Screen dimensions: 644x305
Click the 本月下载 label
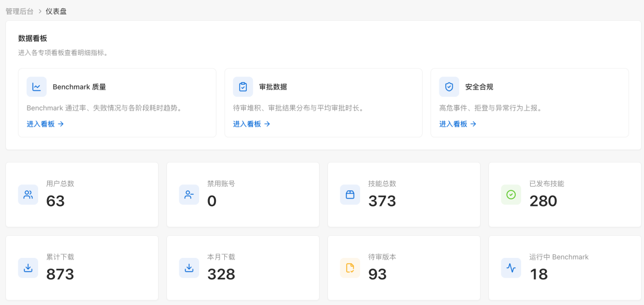221,257
